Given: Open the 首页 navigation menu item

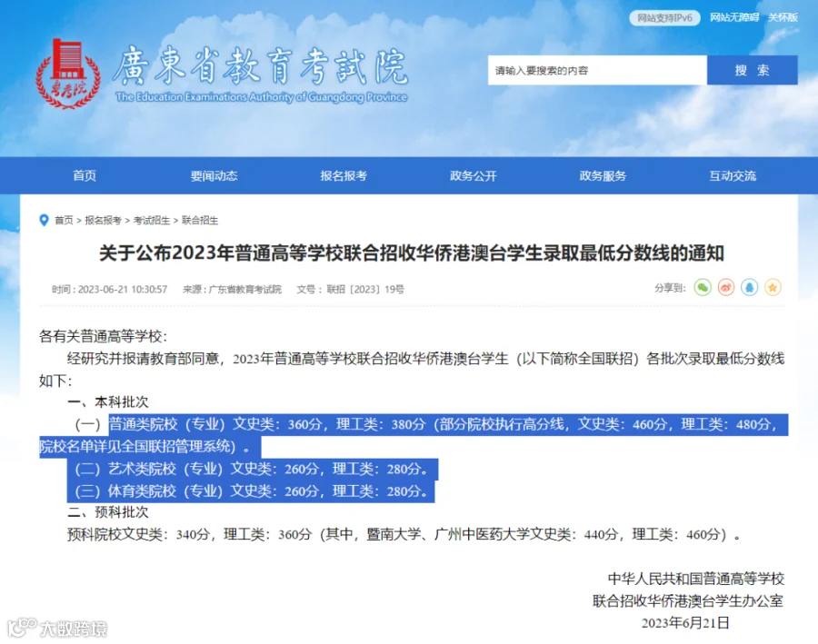Looking at the screenshot, I should [x=85, y=175].
